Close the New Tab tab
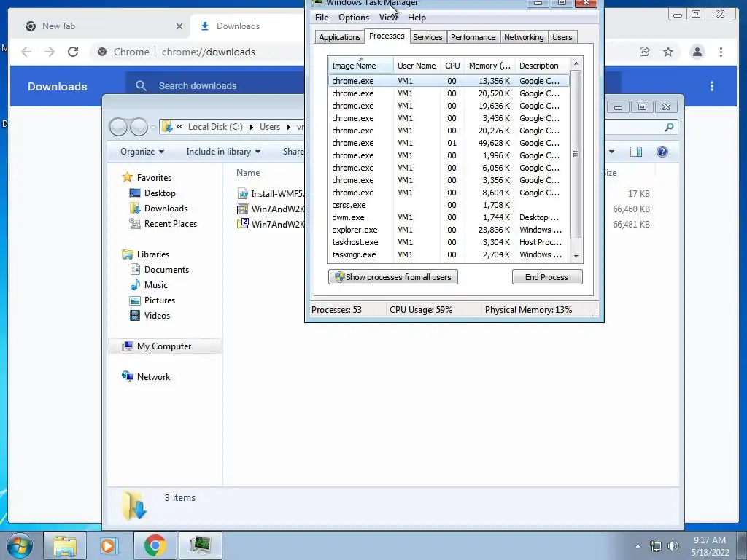The height and width of the screenshot is (560, 747). (x=179, y=26)
